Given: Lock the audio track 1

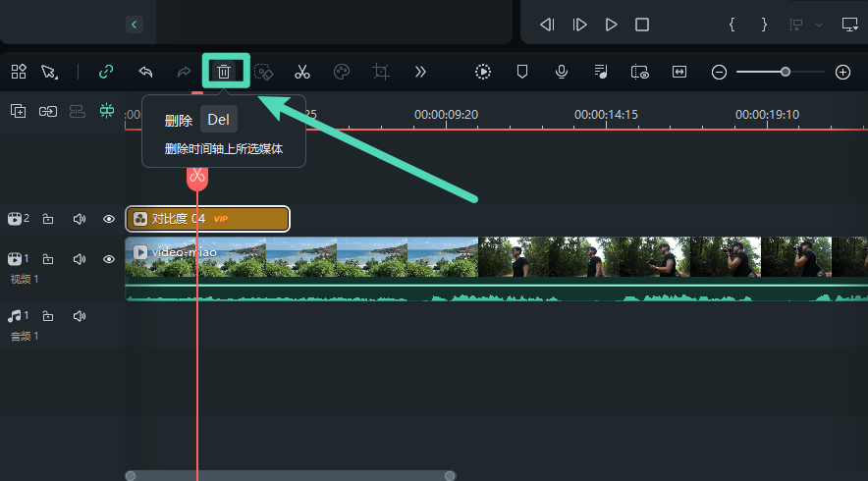Looking at the screenshot, I should coord(48,316).
